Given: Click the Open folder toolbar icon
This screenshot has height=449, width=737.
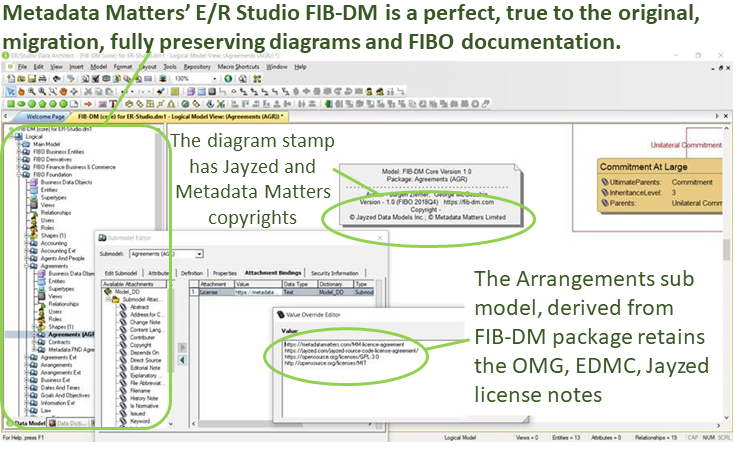Looking at the screenshot, I should (21, 79).
